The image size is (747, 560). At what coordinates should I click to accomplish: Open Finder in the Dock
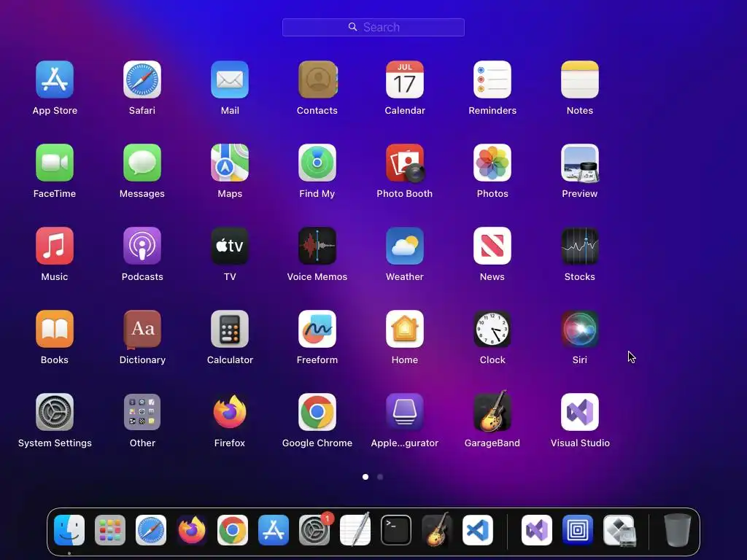(x=69, y=530)
